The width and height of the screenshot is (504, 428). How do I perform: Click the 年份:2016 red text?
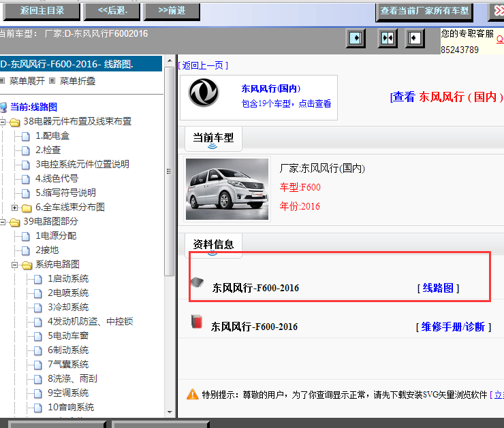coord(300,206)
